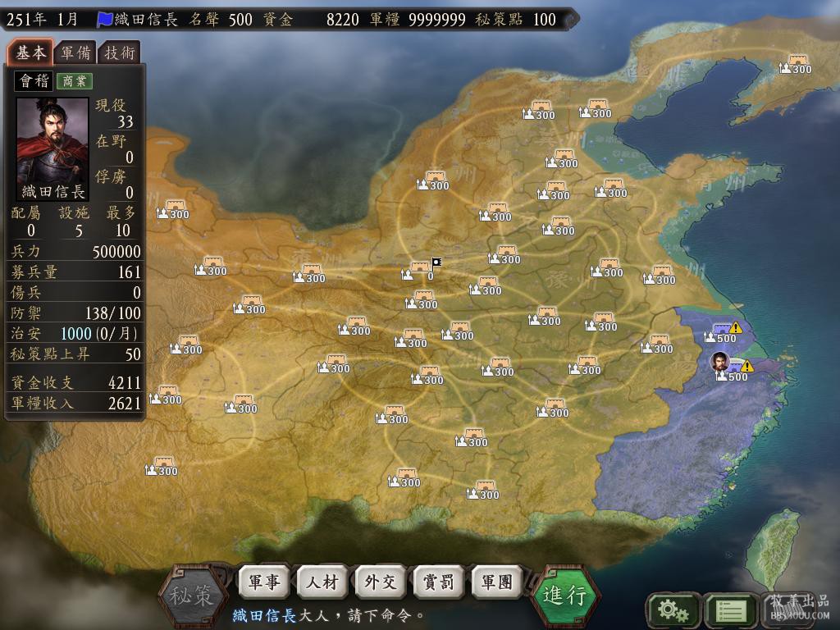Select the city showing 0 troops
Screen dimensions: 840x630
coord(418,271)
